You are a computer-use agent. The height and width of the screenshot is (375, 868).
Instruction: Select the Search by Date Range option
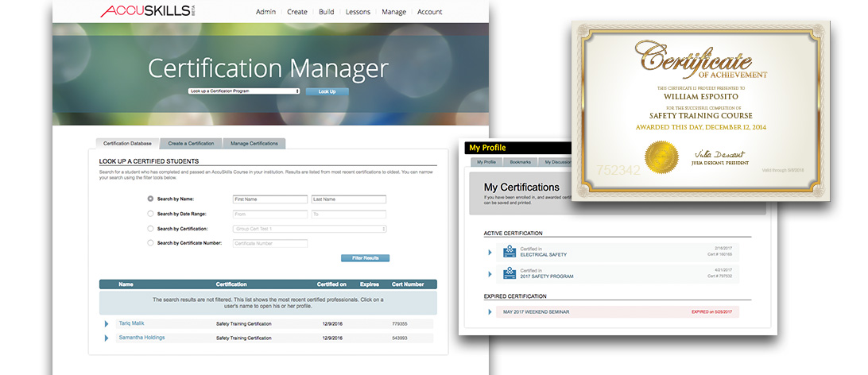click(151, 214)
